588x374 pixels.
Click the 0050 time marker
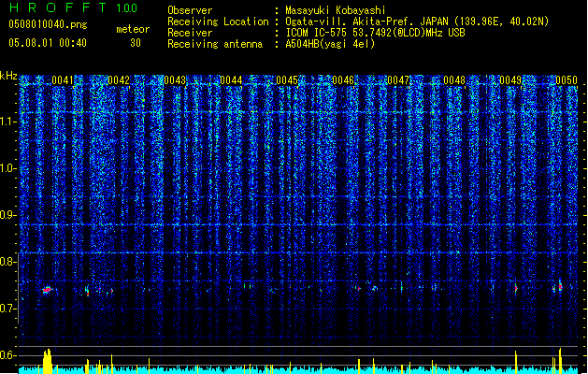(566, 80)
